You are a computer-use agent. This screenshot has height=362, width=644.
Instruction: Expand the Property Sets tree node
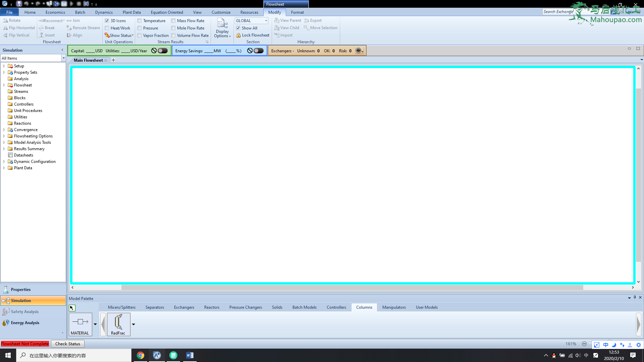point(4,72)
